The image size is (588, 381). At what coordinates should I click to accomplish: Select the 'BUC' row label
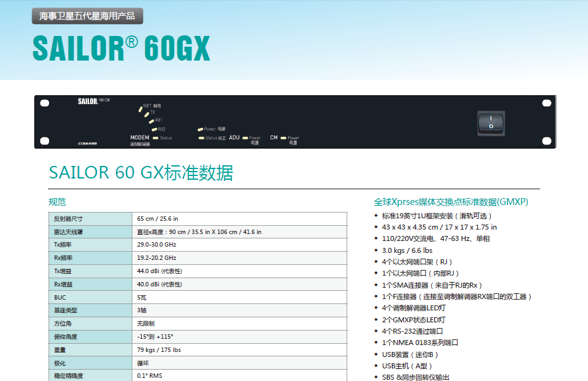60,297
